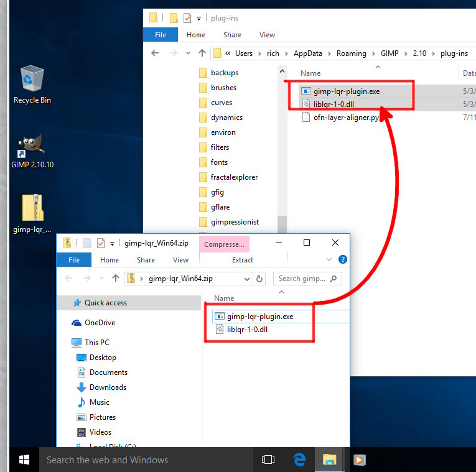Switch to Home tab in zip window

(110, 260)
